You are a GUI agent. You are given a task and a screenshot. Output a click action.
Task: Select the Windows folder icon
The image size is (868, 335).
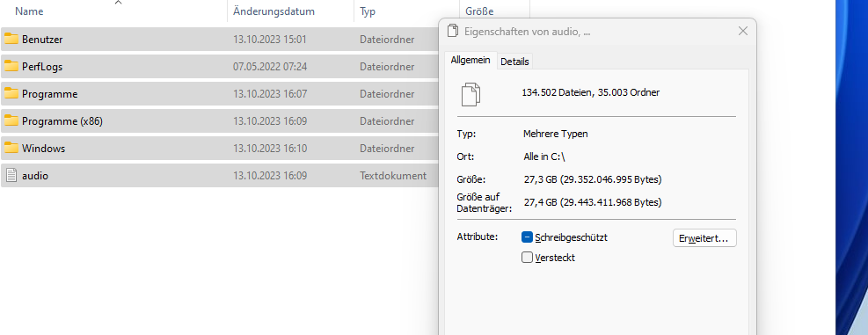pos(11,148)
